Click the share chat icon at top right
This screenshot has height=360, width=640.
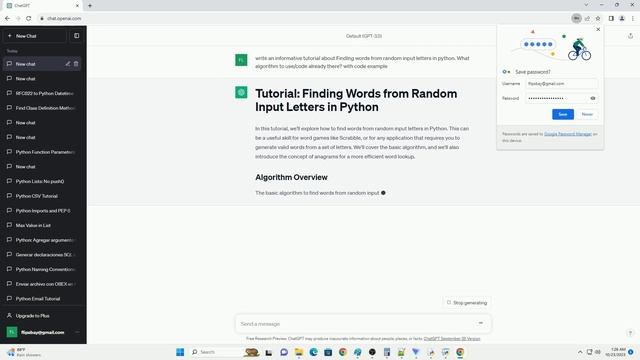click(630, 36)
